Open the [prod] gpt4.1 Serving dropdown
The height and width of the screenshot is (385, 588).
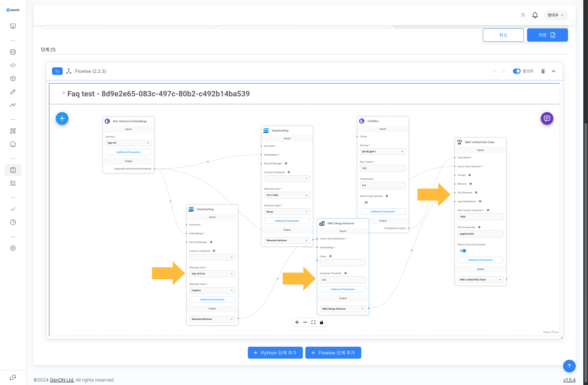pyautogui.click(x=382, y=152)
